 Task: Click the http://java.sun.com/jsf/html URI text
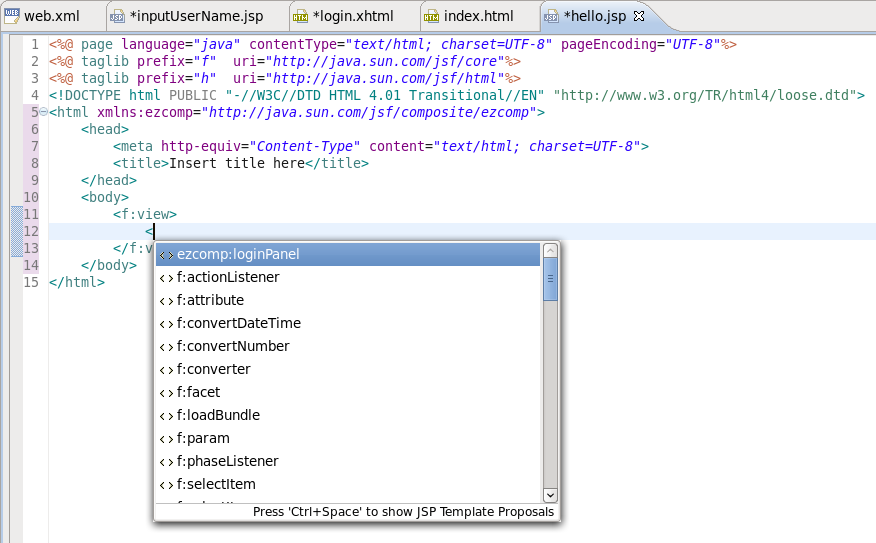(x=385, y=78)
